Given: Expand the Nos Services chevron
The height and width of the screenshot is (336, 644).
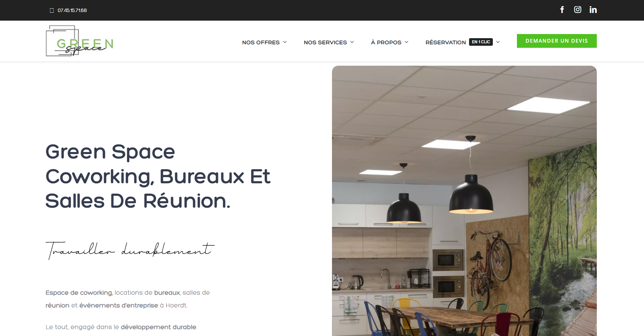Looking at the screenshot, I should 352,42.
